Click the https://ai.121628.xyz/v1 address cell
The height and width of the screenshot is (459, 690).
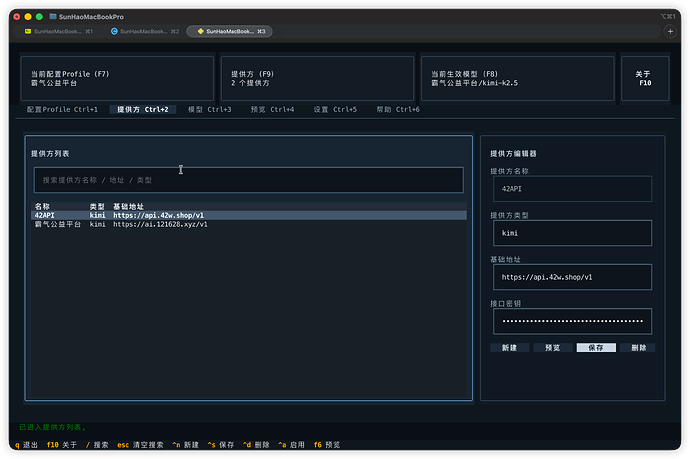tap(160, 224)
